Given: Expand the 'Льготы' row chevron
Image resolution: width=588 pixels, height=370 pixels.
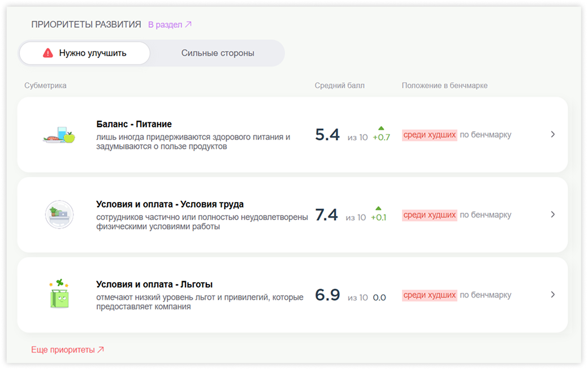Looking at the screenshot, I should tap(553, 295).
